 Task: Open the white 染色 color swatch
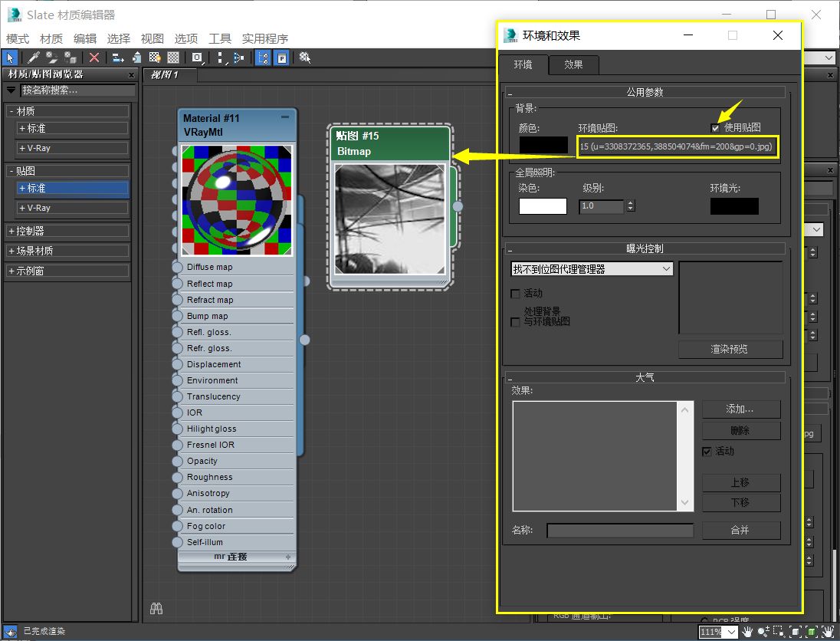543,206
